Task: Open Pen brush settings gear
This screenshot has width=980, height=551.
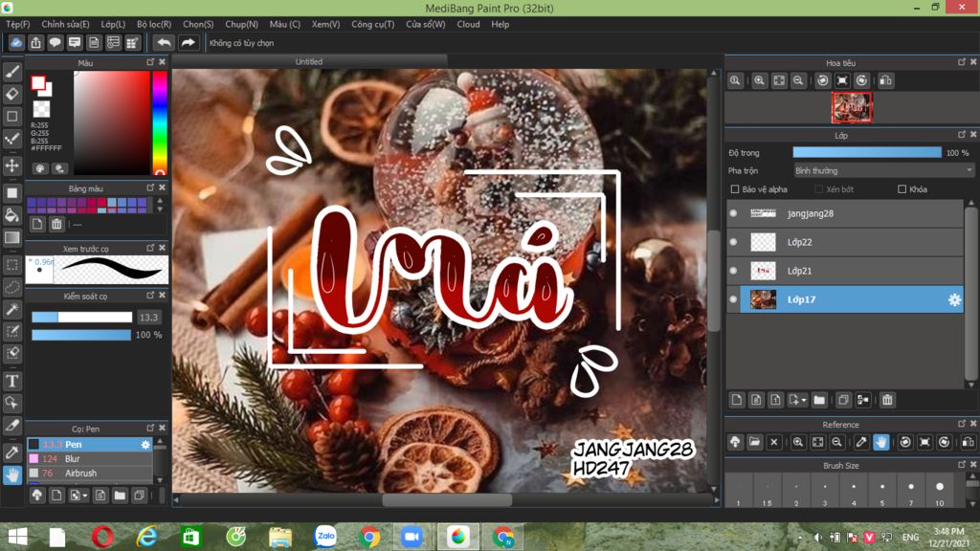Action: (145, 444)
